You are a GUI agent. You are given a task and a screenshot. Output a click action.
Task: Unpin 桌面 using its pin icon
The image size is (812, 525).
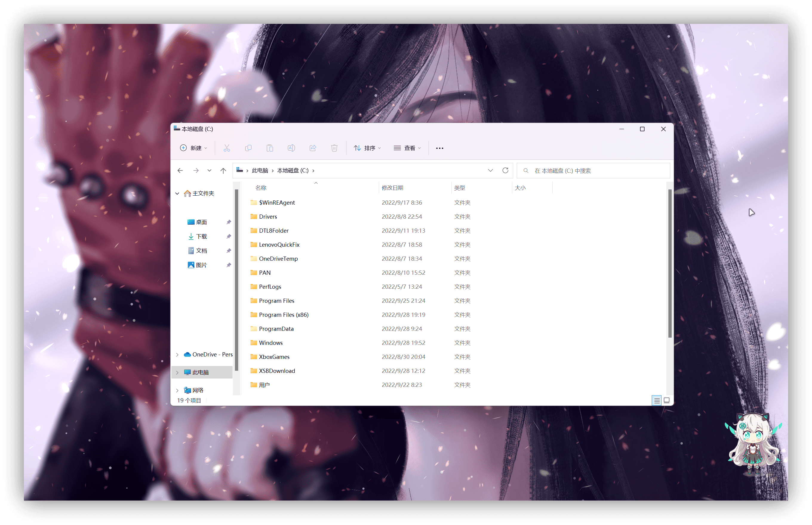229,222
